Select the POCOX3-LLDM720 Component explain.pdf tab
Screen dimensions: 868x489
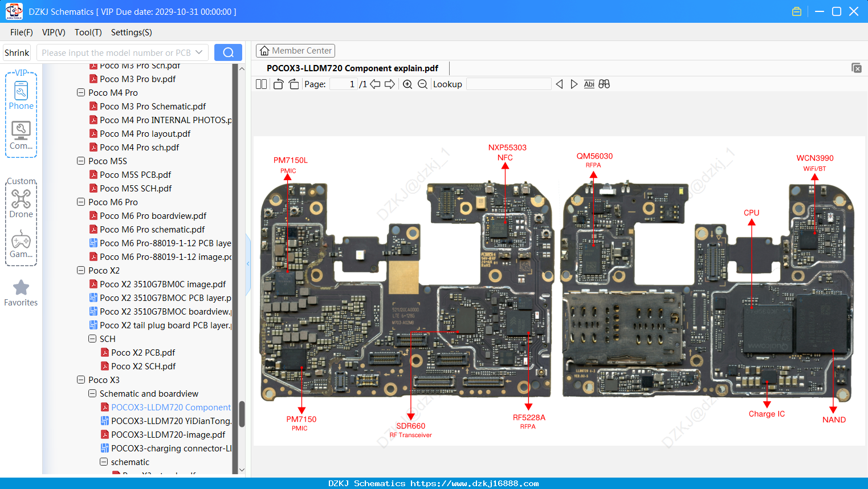pyautogui.click(x=352, y=68)
